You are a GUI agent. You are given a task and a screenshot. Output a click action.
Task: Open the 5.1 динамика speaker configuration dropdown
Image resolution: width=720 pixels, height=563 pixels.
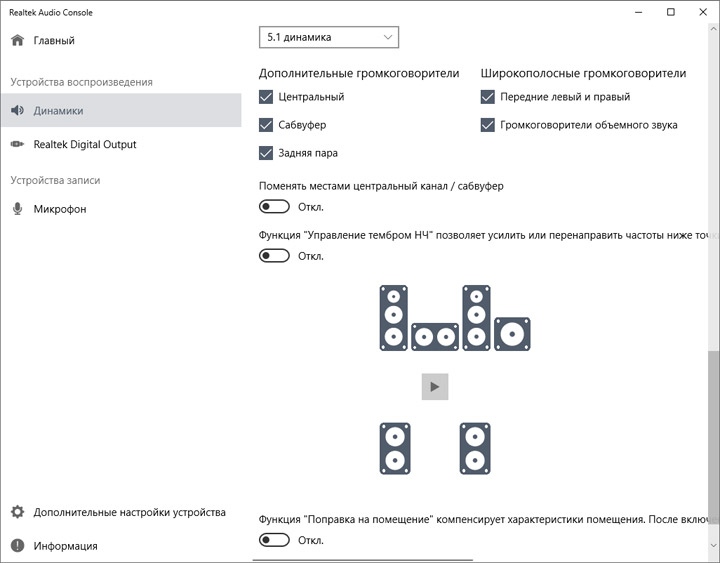coord(329,38)
